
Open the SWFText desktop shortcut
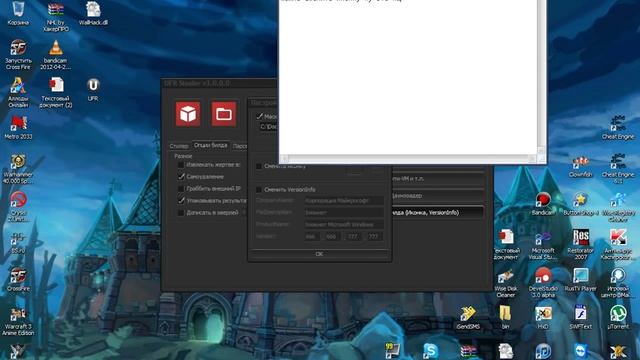tap(580, 318)
